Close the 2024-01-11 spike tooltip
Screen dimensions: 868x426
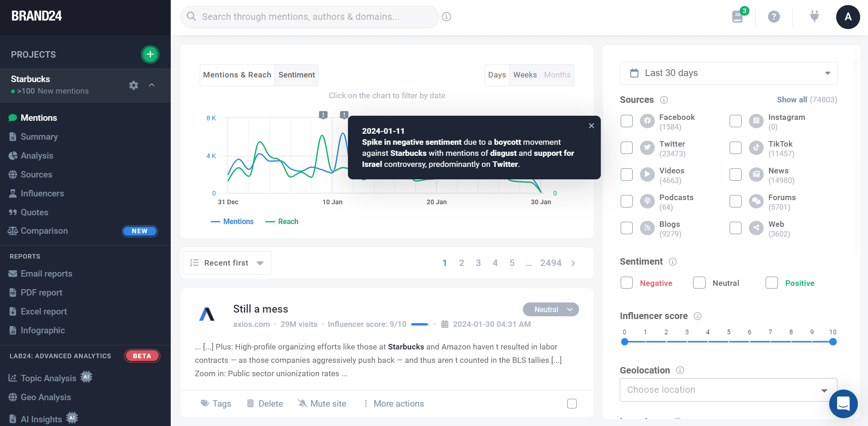point(591,126)
